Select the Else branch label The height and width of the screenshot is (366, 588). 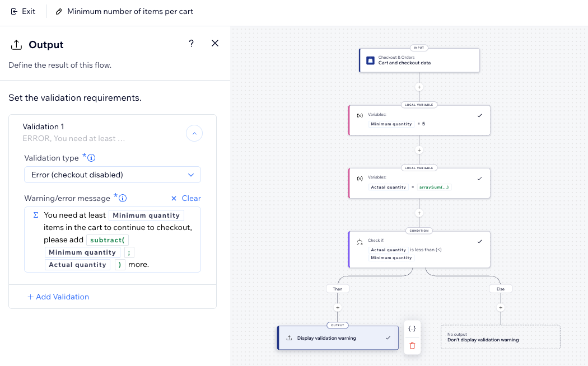pos(500,289)
